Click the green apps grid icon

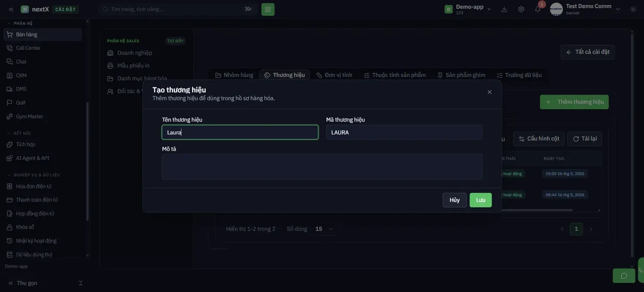(x=268, y=9)
